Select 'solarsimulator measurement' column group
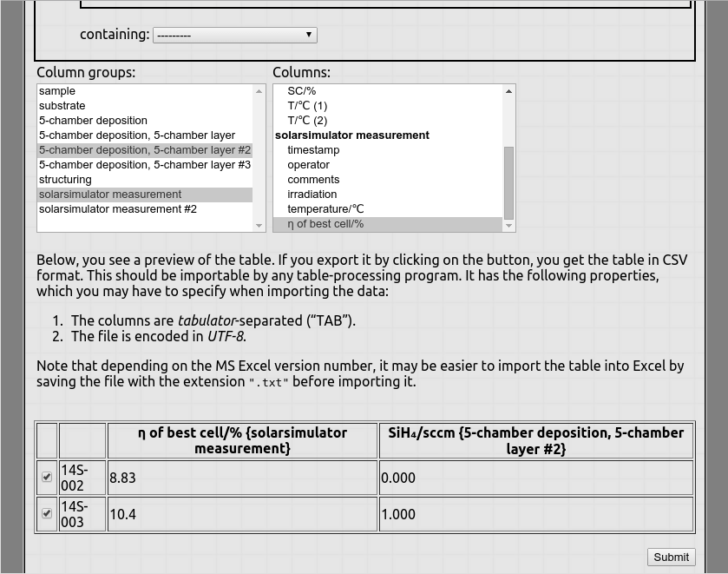This screenshot has height=574, width=728. click(x=145, y=195)
